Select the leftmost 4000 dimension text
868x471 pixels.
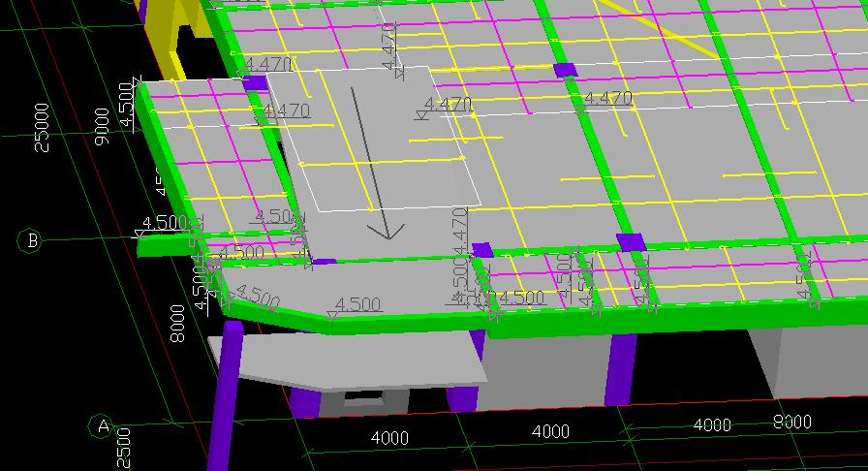pyautogui.click(x=389, y=438)
